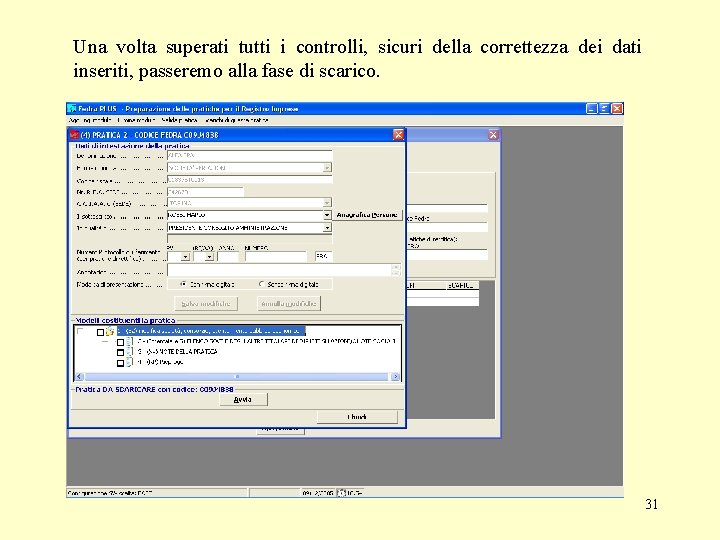This screenshot has height=540, width=720.
Task: Open the Dichiarante dropdown showing Rossi Mario
Action: point(327,215)
